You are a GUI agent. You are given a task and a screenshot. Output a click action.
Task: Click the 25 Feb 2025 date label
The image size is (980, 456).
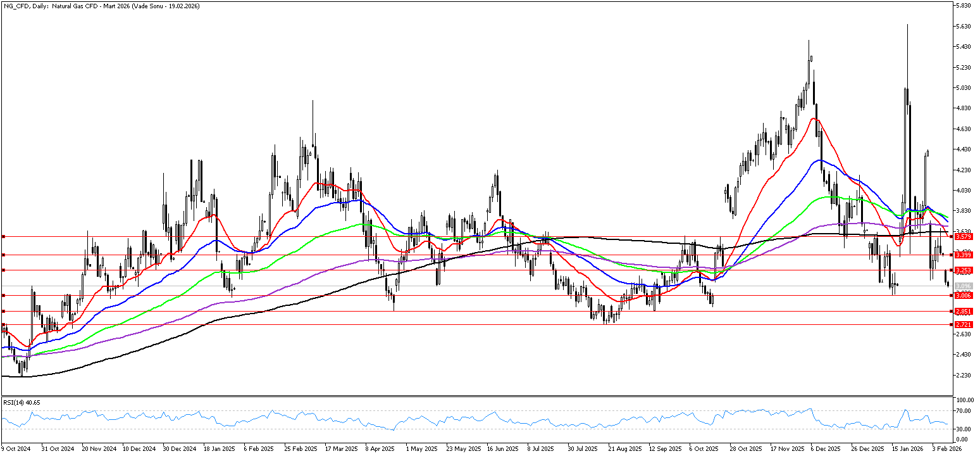pyautogui.click(x=301, y=449)
